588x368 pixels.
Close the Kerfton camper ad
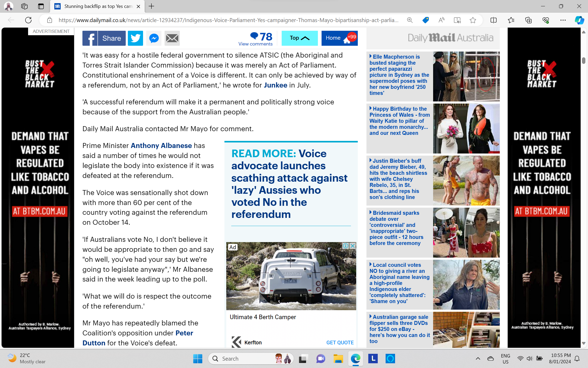tap(353, 246)
